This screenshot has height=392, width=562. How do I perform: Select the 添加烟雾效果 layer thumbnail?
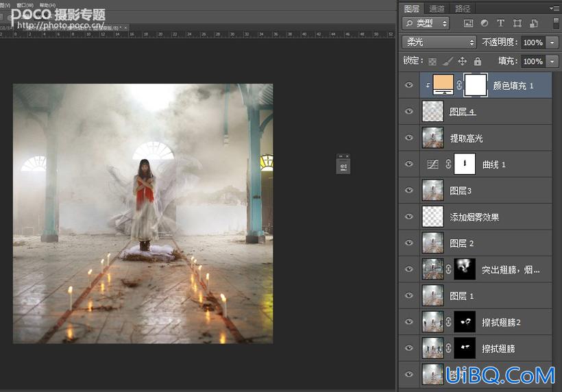(432, 217)
